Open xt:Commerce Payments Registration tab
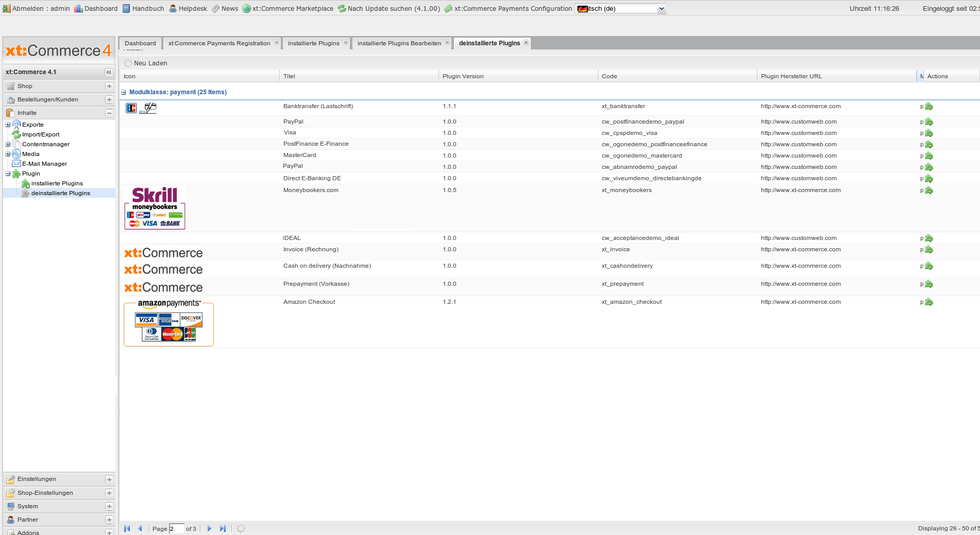 tap(219, 43)
